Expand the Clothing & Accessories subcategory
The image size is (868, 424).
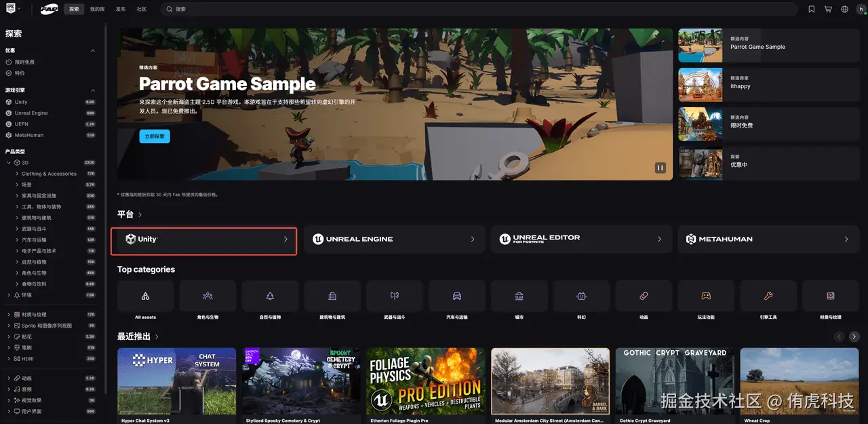tap(17, 174)
